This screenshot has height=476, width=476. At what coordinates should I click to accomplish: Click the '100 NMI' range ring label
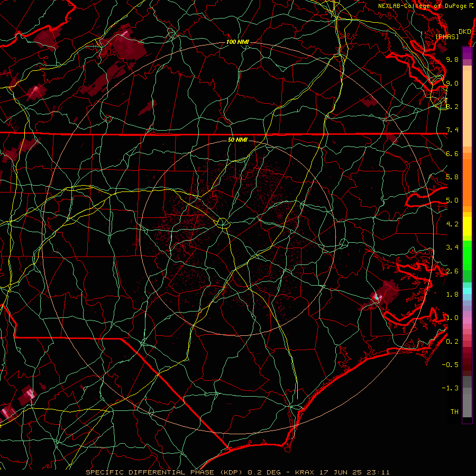(x=237, y=42)
